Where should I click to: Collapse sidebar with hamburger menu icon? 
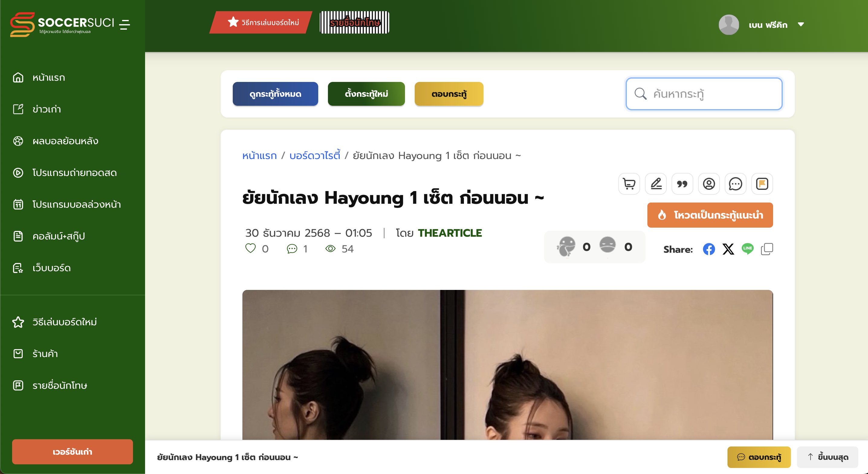coord(125,24)
